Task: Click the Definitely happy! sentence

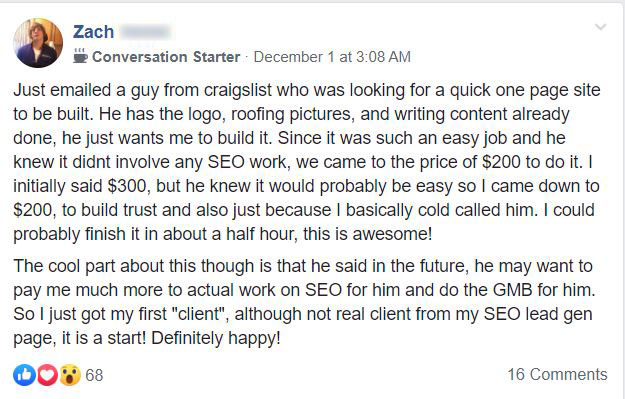Action: point(216,338)
